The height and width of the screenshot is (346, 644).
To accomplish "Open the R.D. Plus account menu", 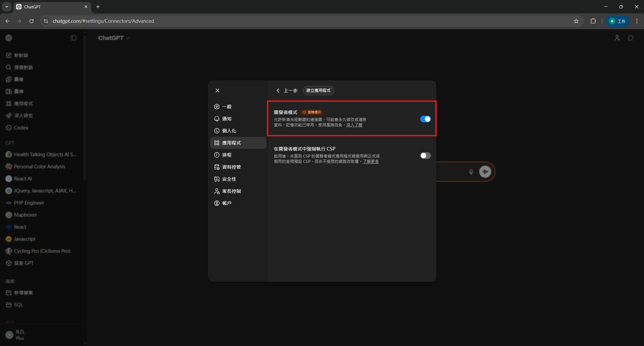I will pyautogui.click(x=42, y=335).
